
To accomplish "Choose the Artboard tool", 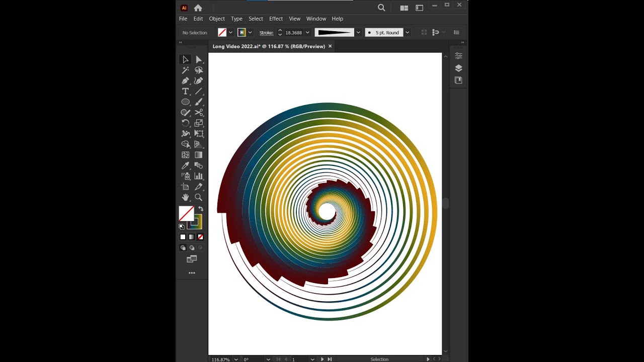I will 185,187.
